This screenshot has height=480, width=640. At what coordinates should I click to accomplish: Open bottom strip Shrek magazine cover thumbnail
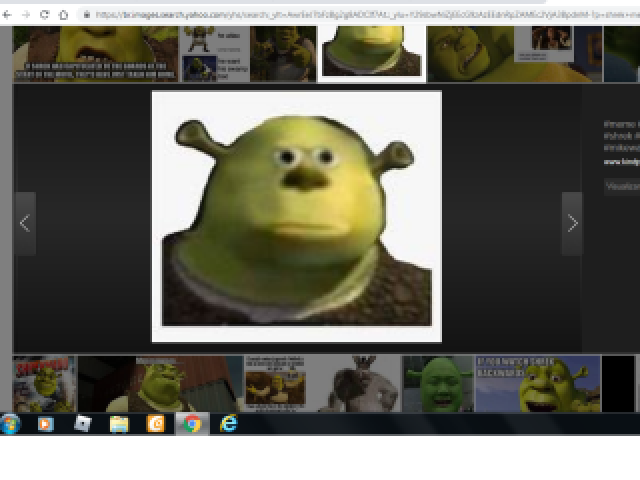(x=44, y=384)
